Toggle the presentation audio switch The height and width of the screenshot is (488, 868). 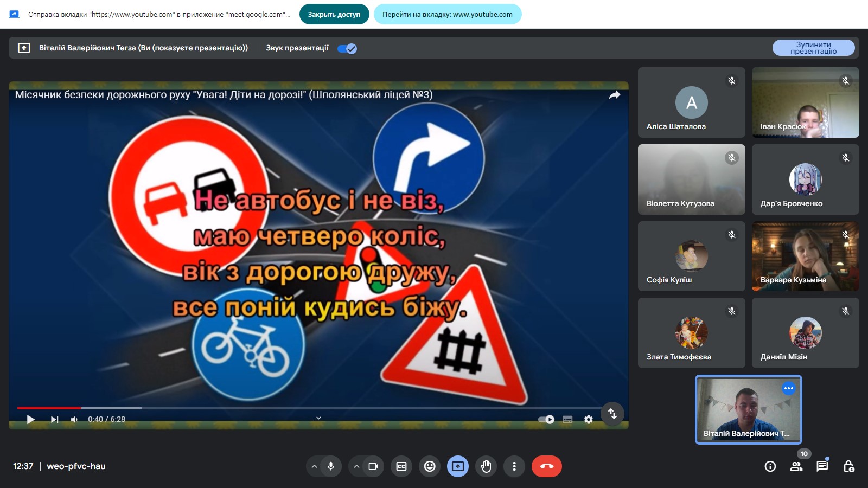(347, 49)
